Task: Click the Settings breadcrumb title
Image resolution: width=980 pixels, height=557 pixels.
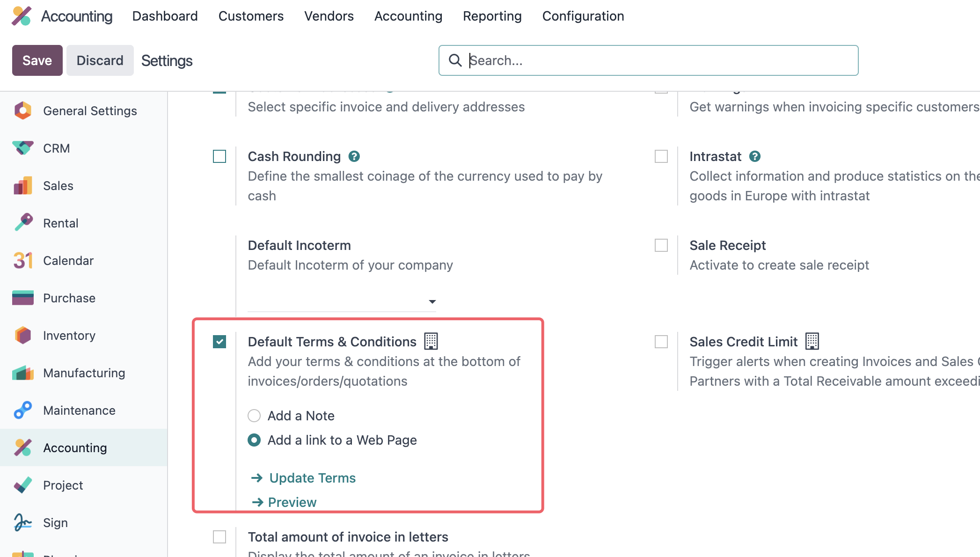Action: click(167, 60)
